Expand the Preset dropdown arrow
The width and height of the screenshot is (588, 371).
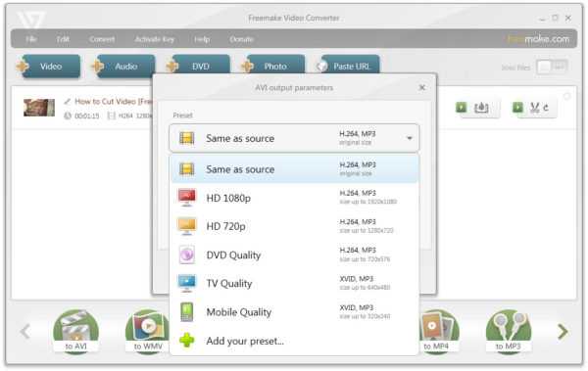point(410,138)
